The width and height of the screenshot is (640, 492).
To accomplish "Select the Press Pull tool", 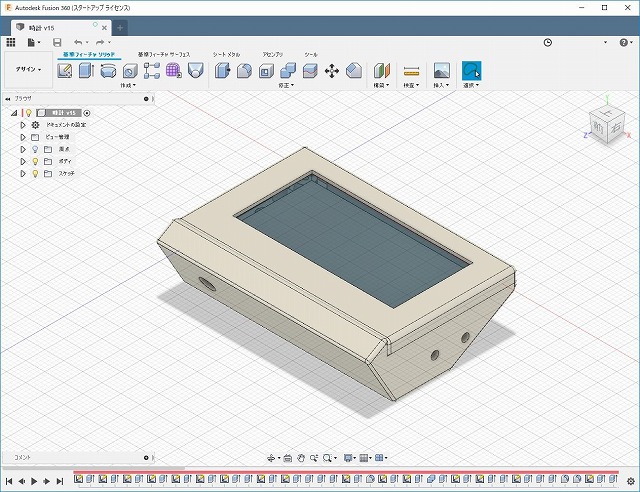I will [222, 71].
